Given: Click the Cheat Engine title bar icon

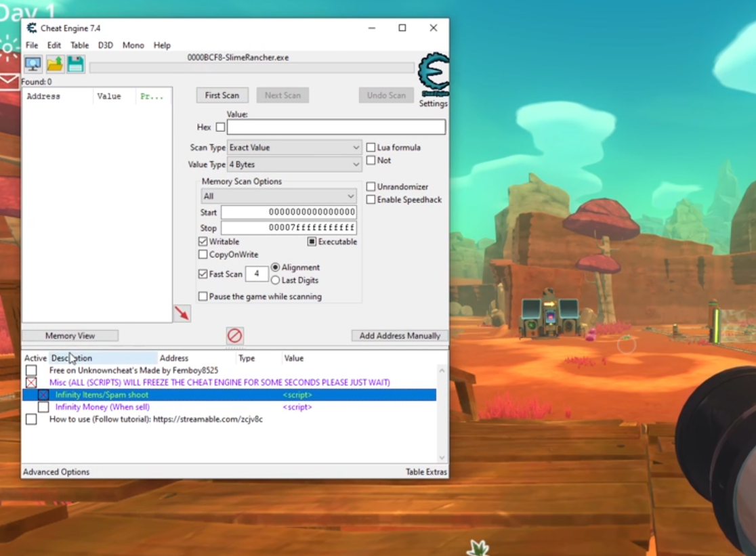Looking at the screenshot, I should [x=32, y=28].
